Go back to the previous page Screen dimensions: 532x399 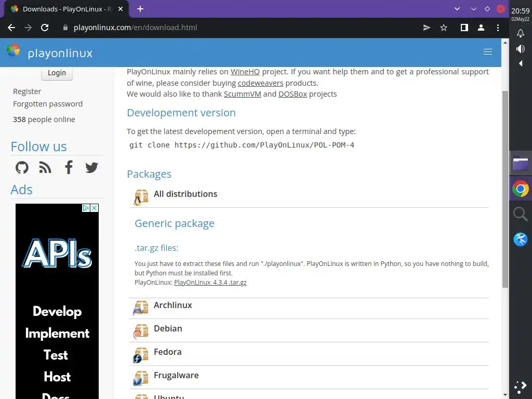(x=11, y=28)
